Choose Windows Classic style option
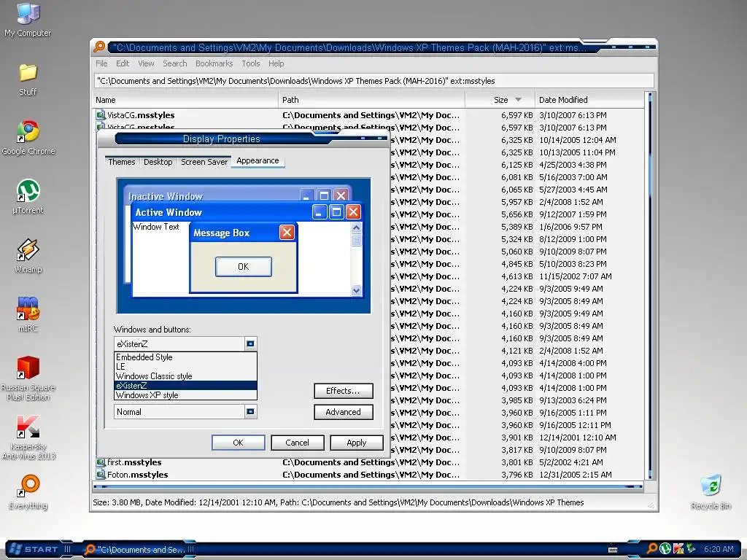The image size is (747, 560). pyautogui.click(x=186, y=376)
